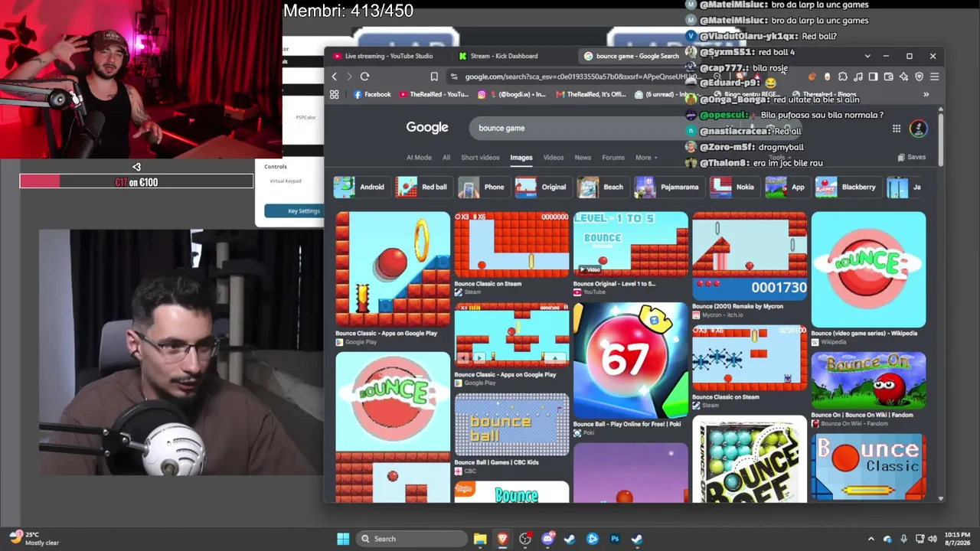The height and width of the screenshot is (551, 980).
Task: Open the music note toolbar icon
Action: [857, 77]
